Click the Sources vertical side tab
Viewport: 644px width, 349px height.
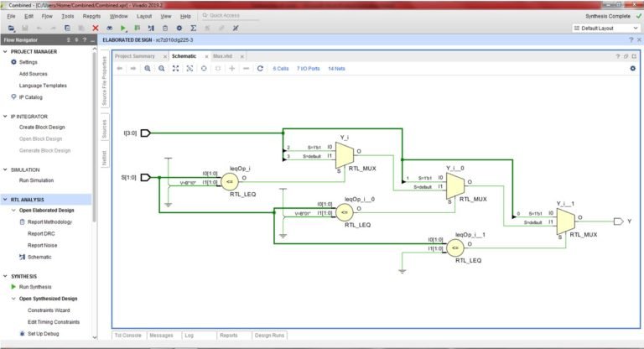(x=104, y=128)
